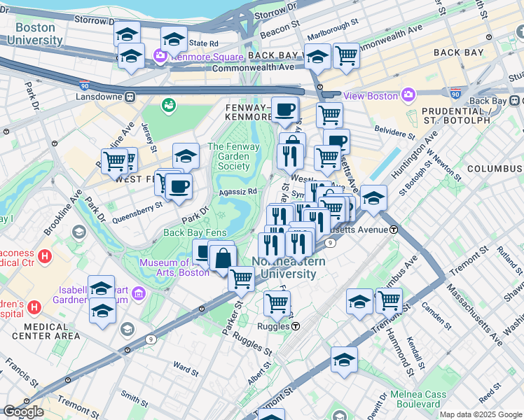The width and height of the screenshot is (524, 420).
Task: Select the Lansdowne train station icon
Action: tap(130, 97)
